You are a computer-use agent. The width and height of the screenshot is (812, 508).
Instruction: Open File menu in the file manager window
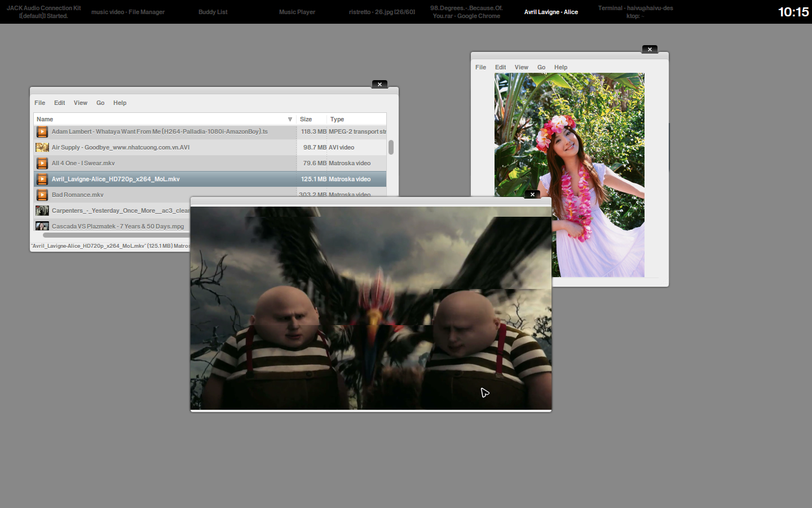tap(39, 103)
